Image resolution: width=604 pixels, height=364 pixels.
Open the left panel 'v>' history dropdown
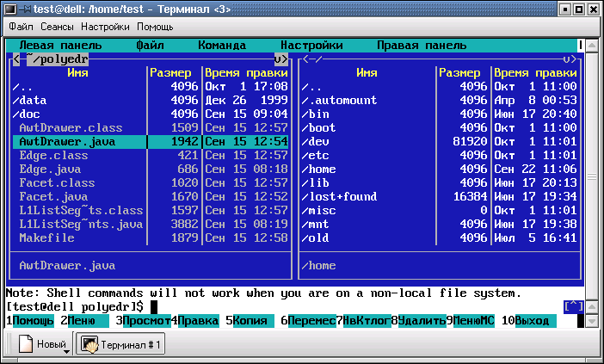click(x=280, y=59)
